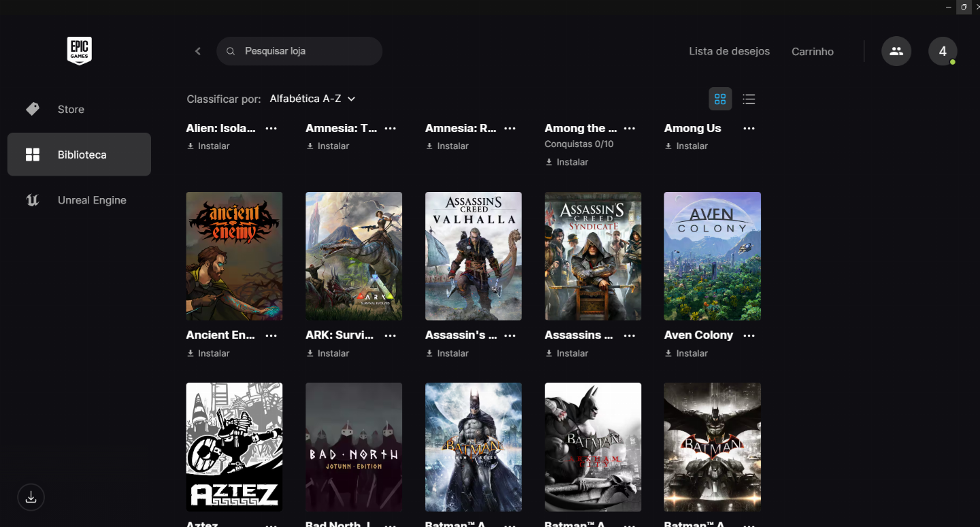Open the downloads icon in the sidebar
Viewport: 980px width, 527px height.
[31, 497]
